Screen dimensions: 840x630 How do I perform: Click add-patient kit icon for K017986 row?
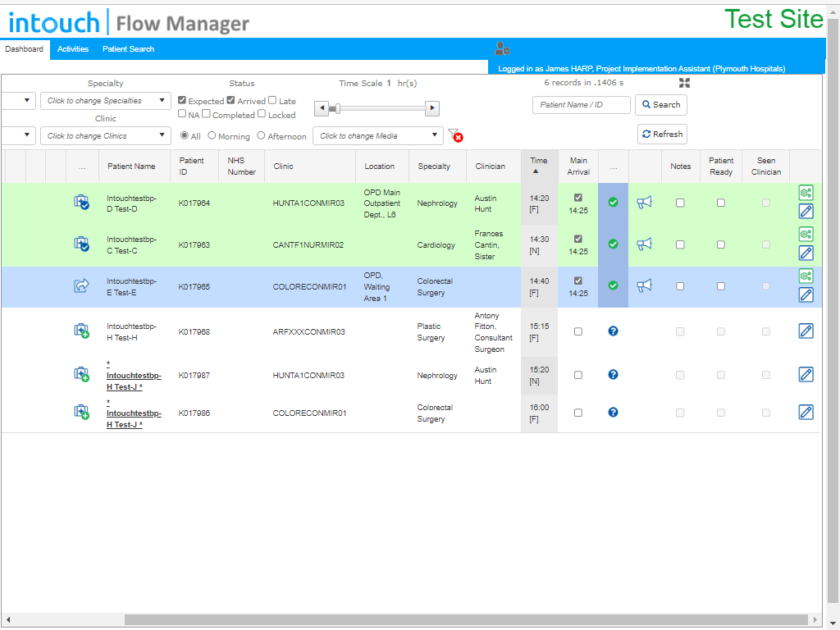[x=81, y=412]
